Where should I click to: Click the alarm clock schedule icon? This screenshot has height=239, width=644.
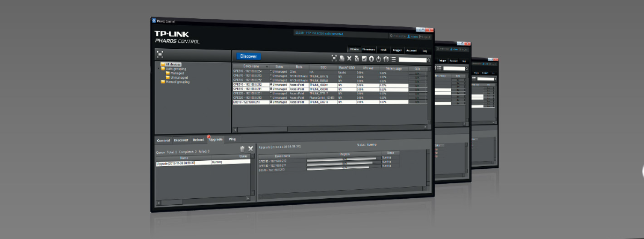click(386, 58)
